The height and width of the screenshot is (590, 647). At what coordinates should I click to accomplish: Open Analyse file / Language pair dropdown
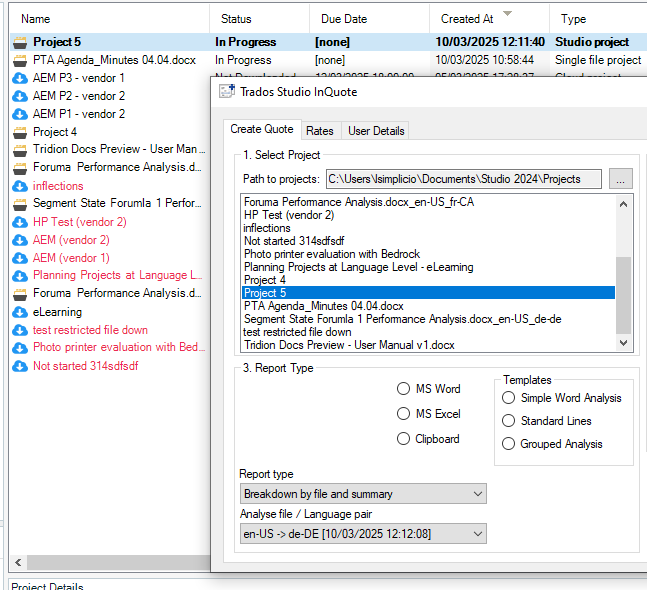click(x=363, y=534)
